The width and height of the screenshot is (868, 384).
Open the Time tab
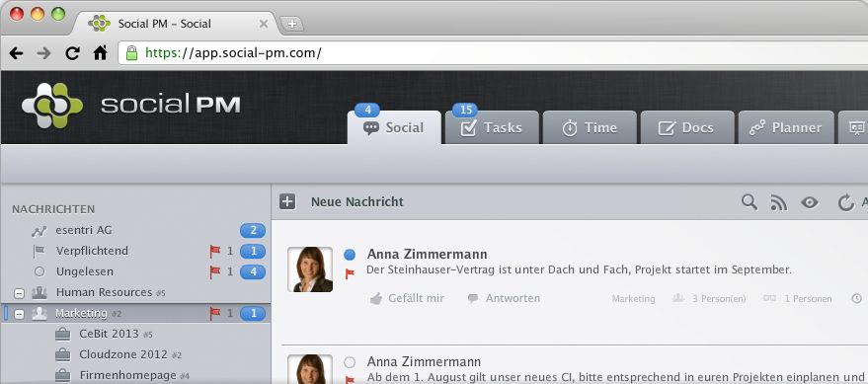click(590, 127)
